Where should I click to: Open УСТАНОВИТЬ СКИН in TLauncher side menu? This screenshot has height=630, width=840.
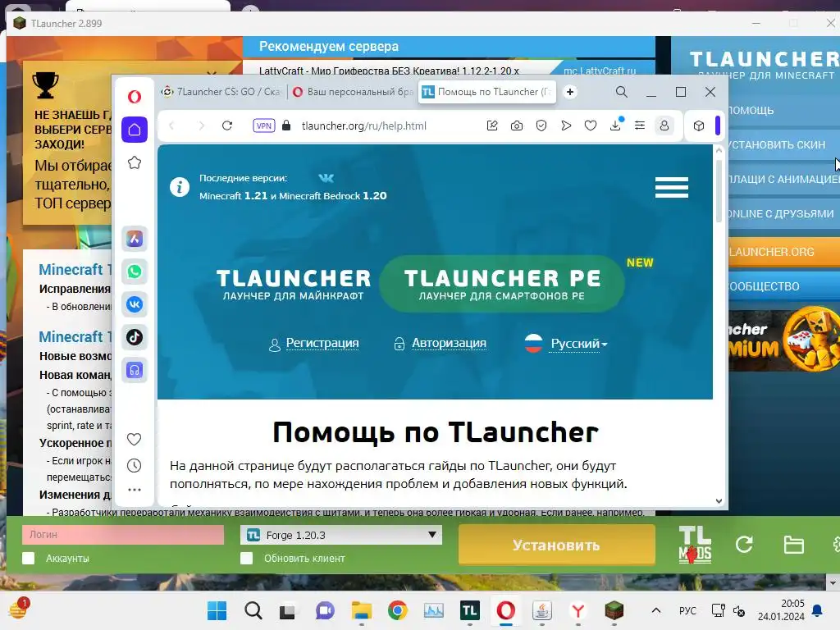coord(783,144)
